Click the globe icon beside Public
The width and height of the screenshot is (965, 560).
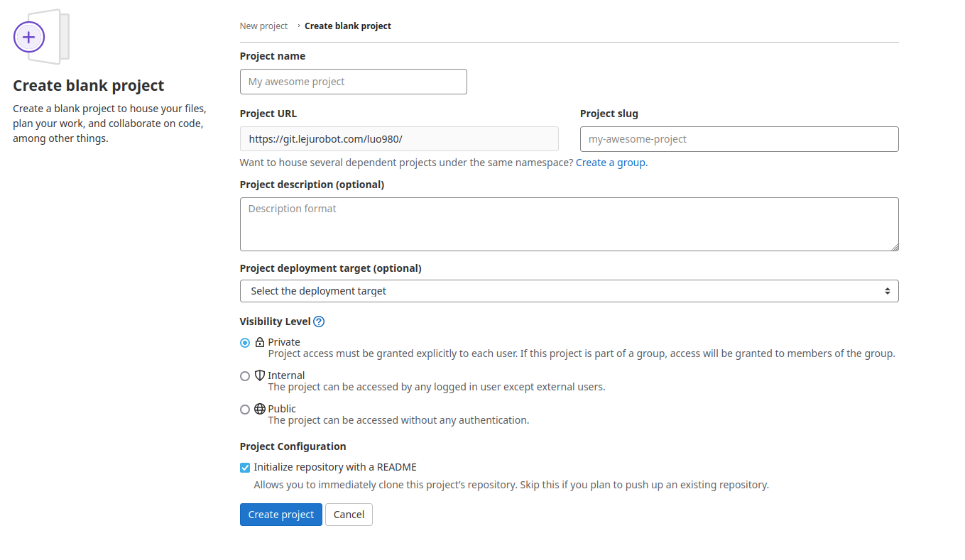coord(260,409)
